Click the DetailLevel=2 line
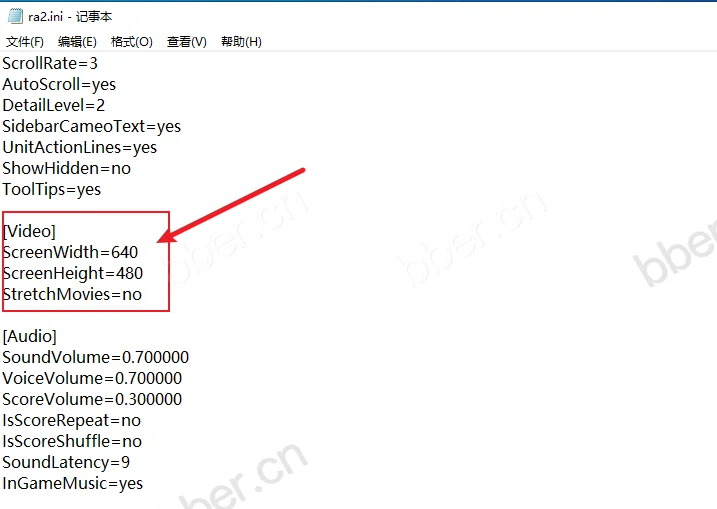 point(54,105)
